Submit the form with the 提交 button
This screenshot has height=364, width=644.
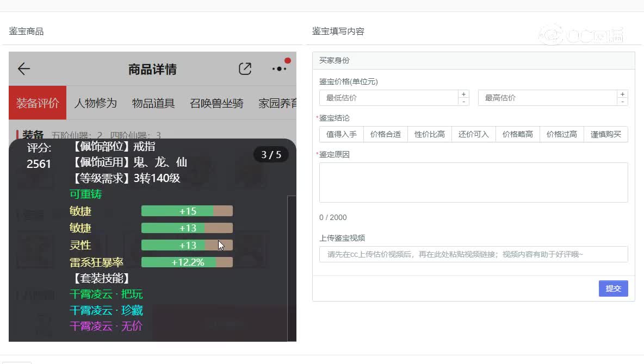(x=613, y=288)
